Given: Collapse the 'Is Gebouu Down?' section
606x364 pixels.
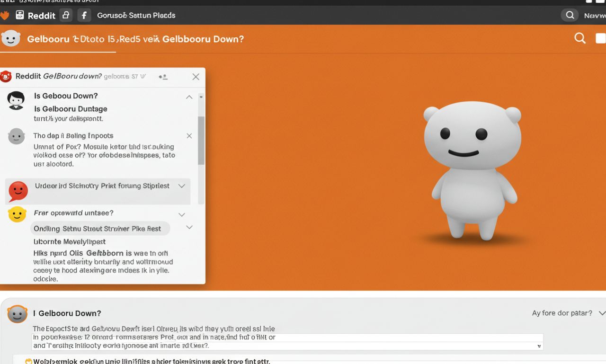Looking at the screenshot, I should pos(189,97).
